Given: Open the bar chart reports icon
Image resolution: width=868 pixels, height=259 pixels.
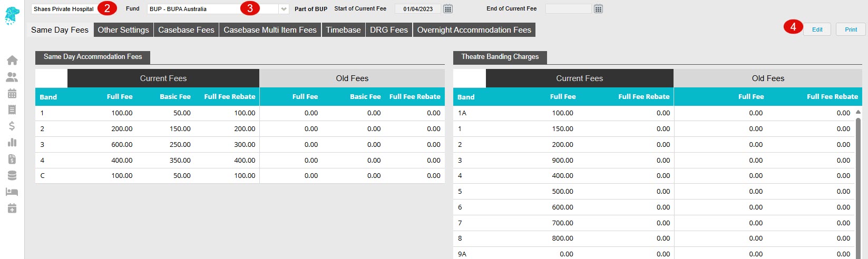Looking at the screenshot, I should coord(12,143).
